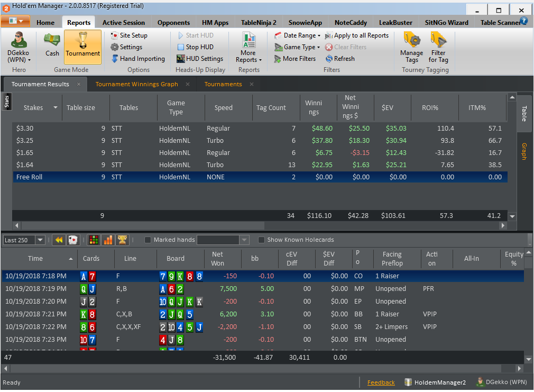The width and height of the screenshot is (534, 392).
Task: Click Apply to all Reports
Action: [356, 35]
